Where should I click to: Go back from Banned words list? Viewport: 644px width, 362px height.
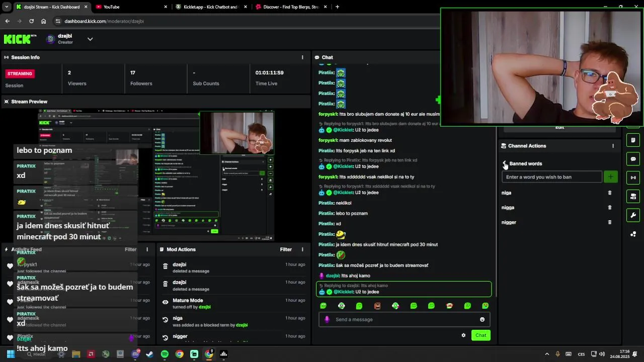point(505,164)
